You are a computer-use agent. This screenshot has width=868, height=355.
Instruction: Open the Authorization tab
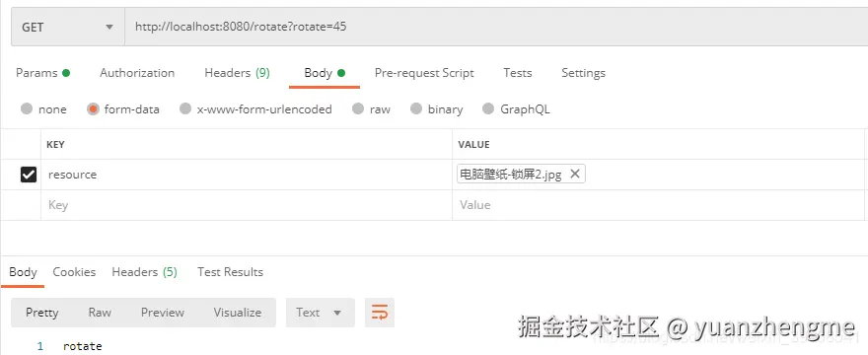point(137,73)
